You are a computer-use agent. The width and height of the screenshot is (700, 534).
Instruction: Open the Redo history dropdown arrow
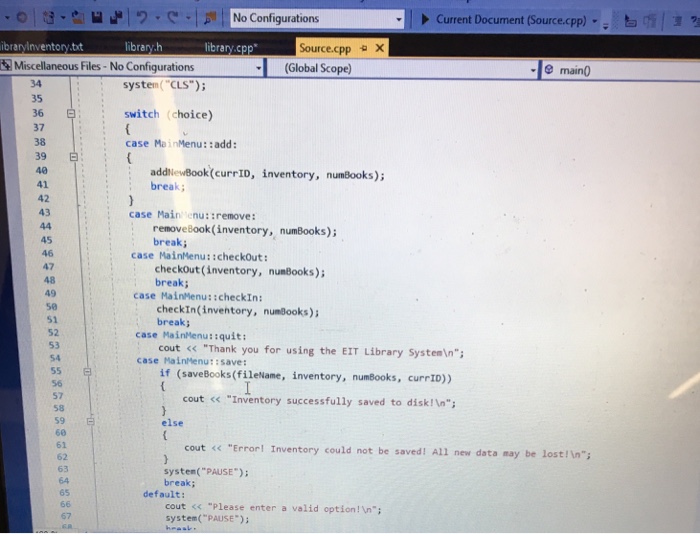point(188,18)
